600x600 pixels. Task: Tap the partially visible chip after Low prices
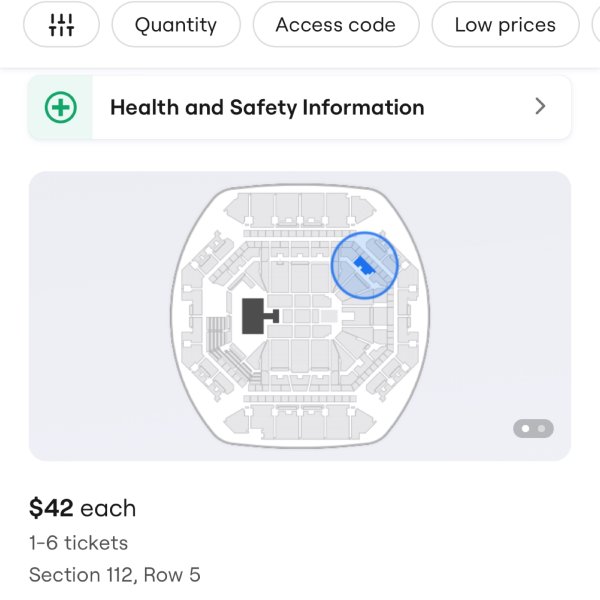coord(596,25)
